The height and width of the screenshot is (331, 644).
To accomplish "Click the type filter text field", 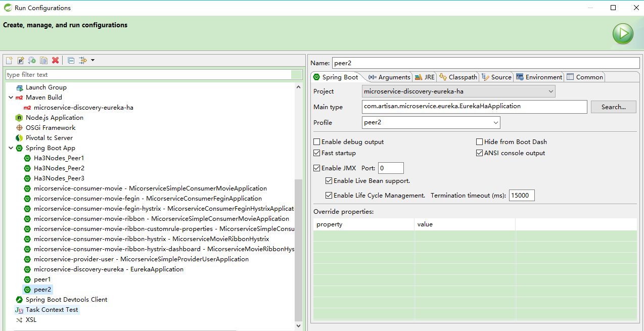I will click(x=149, y=75).
